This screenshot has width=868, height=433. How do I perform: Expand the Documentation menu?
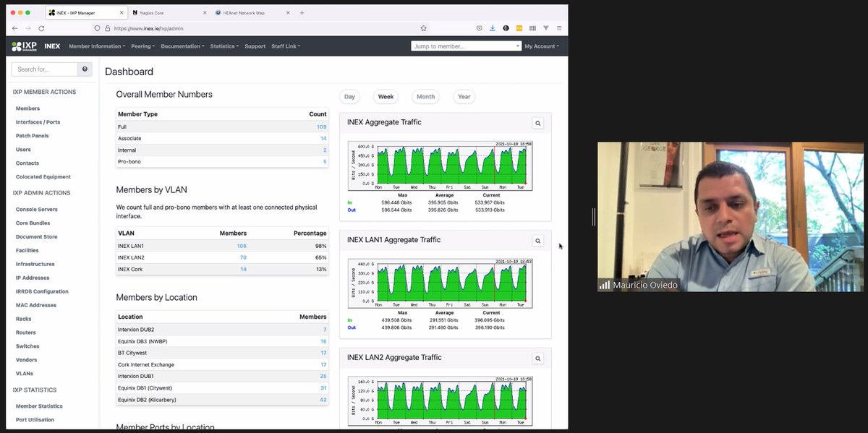182,46
